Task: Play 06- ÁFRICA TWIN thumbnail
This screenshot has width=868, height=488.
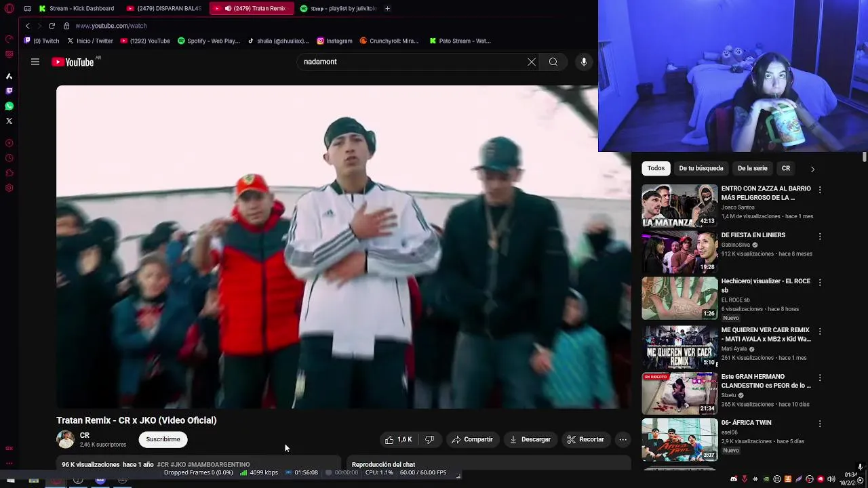Action: [679, 439]
